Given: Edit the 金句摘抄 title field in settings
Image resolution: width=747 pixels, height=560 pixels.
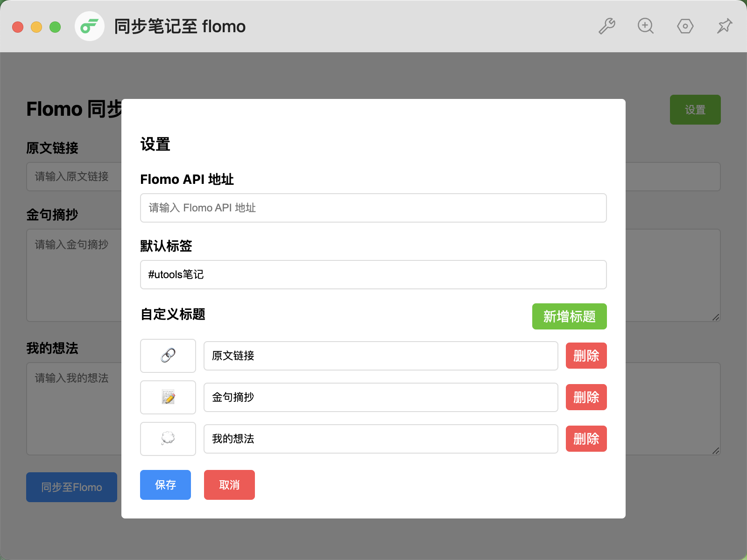Looking at the screenshot, I should [381, 397].
